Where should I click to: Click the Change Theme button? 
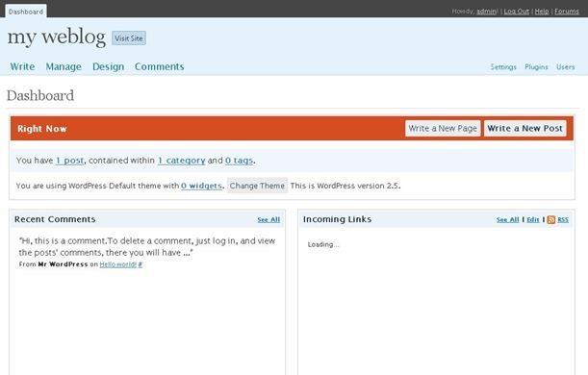[257, 186]
